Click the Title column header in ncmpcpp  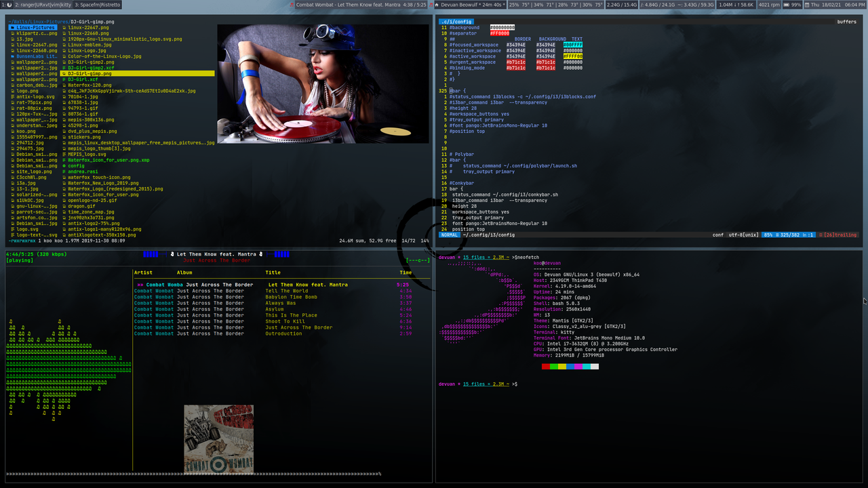click(273, 272)
